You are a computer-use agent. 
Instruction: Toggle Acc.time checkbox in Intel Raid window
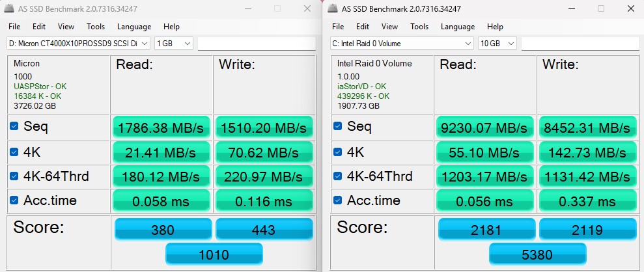(337, 200)
